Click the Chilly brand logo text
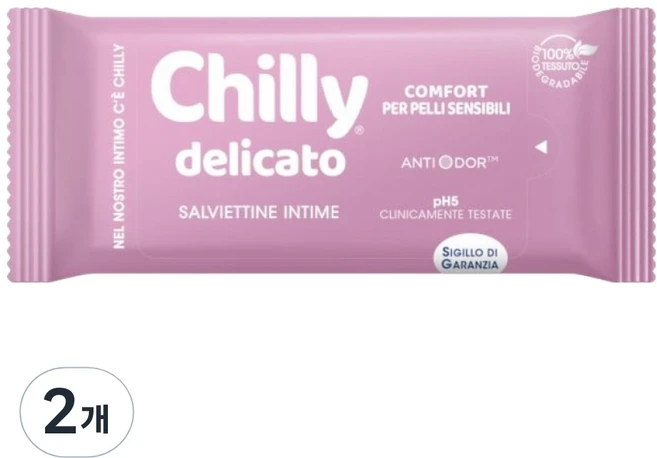The width and height of the screenshot is (657, 458). [259, 91]
